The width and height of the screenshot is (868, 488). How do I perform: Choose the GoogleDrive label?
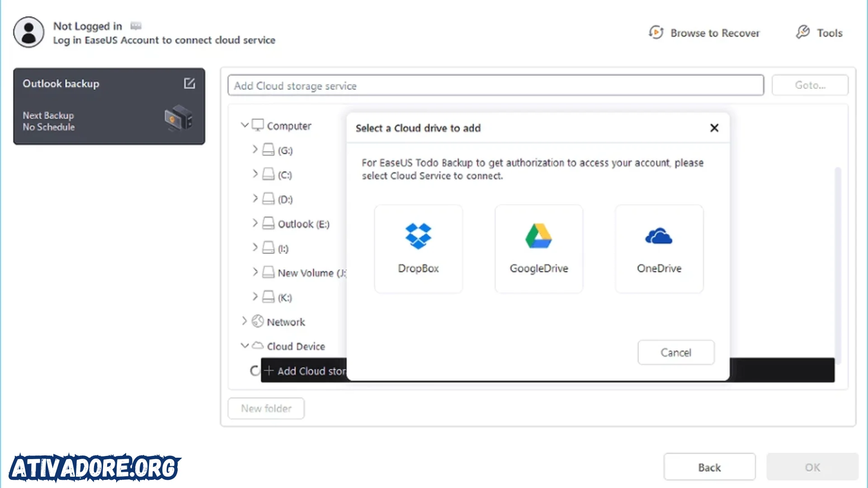538,268
